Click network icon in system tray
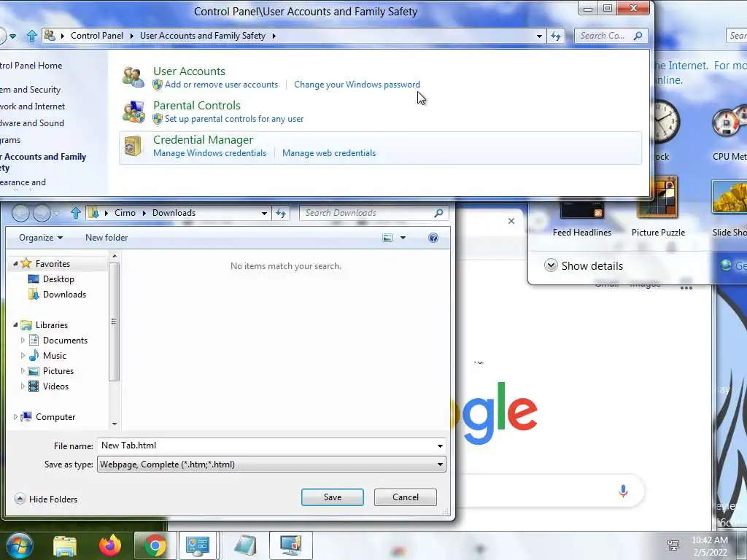This screenshot has width=747, height=560. click(x=673, y=545)
